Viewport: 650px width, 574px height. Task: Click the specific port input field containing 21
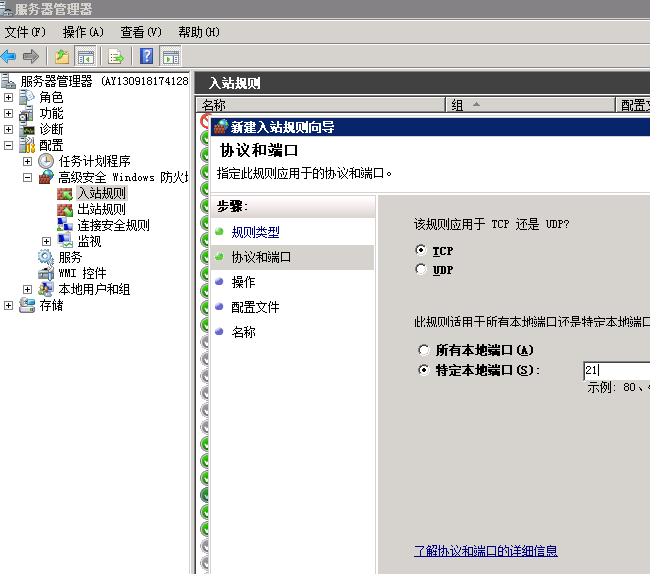(616, 370)
